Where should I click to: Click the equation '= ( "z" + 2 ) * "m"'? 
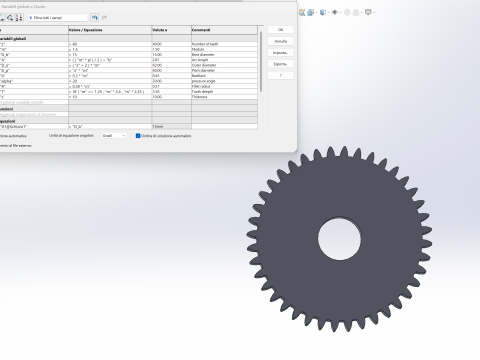click(x=110, y=65)
